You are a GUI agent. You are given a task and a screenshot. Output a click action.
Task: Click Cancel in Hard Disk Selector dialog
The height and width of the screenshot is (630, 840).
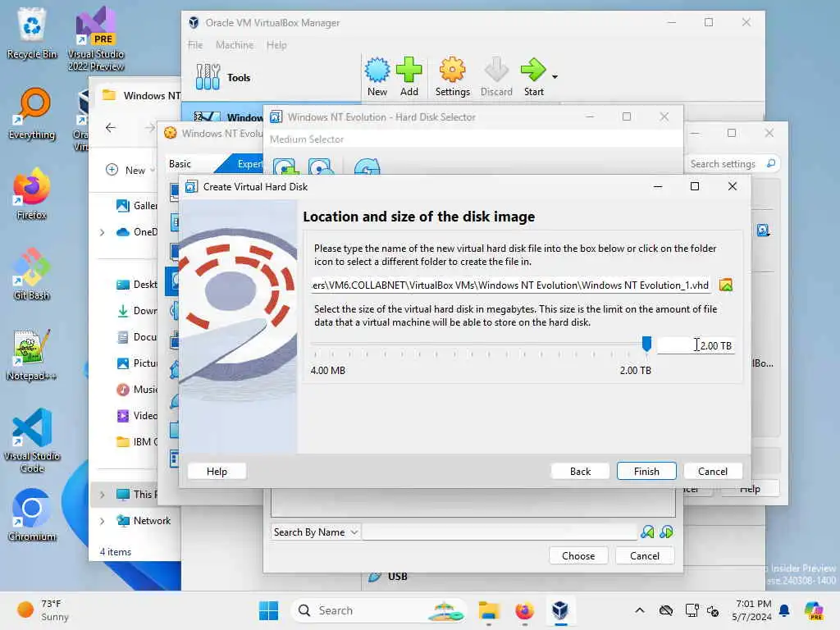pos(645,556)
